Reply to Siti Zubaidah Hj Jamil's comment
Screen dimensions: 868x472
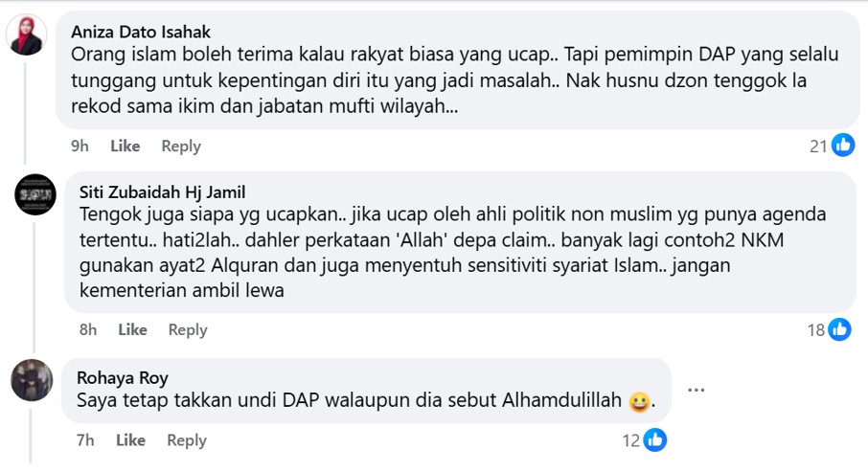click(x=188, y=330)
